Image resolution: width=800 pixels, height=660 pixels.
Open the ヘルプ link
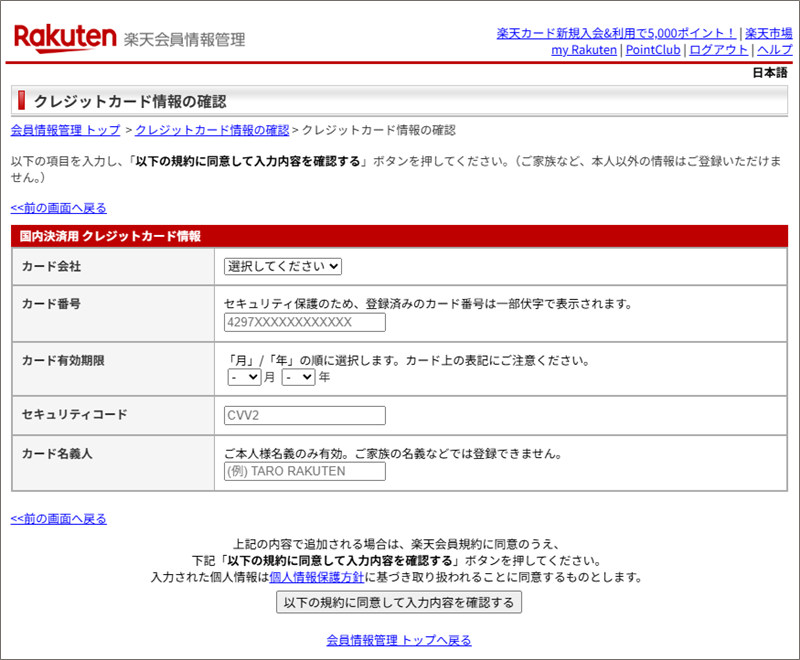(x=775, y=50)
